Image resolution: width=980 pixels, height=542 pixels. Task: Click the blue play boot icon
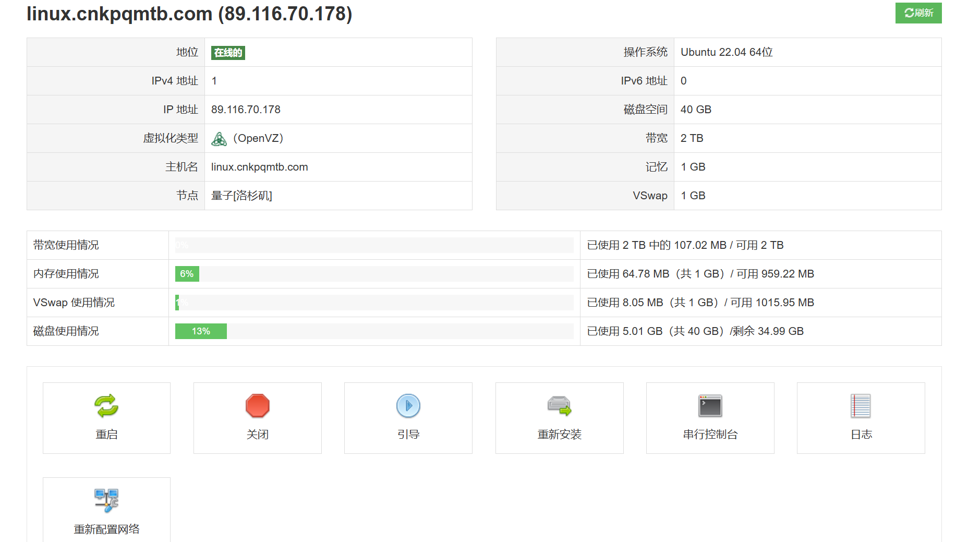(408, 406)
